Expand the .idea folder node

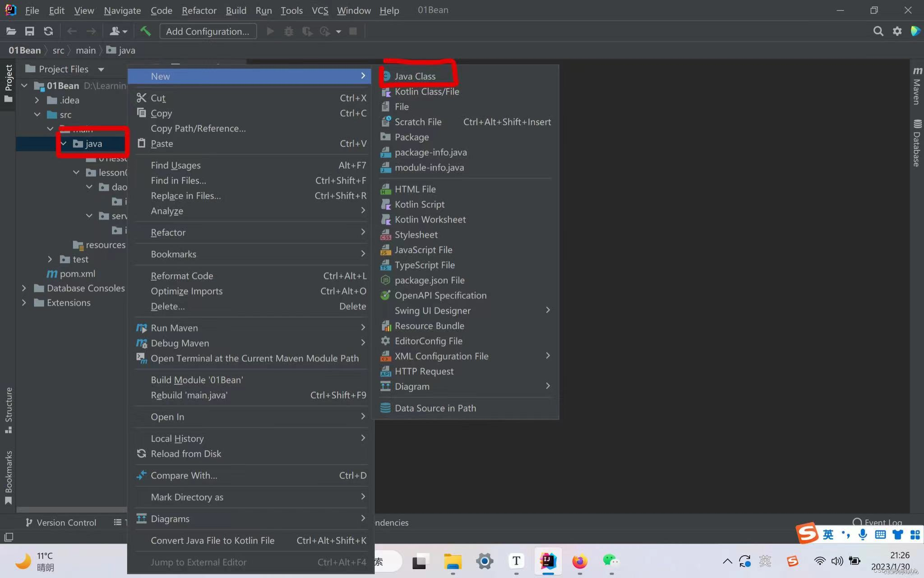[37, 100]
